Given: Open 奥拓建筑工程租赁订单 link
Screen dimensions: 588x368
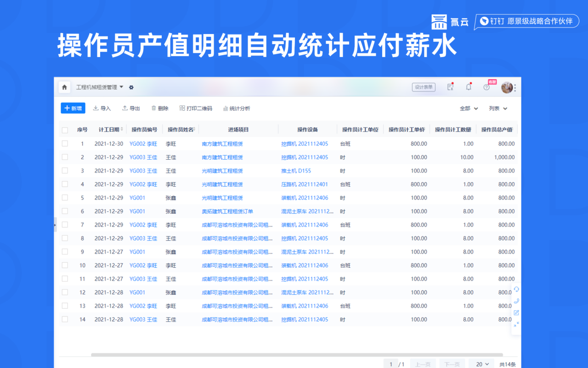Looking at the screenshot, I should (x=227, y=212).
